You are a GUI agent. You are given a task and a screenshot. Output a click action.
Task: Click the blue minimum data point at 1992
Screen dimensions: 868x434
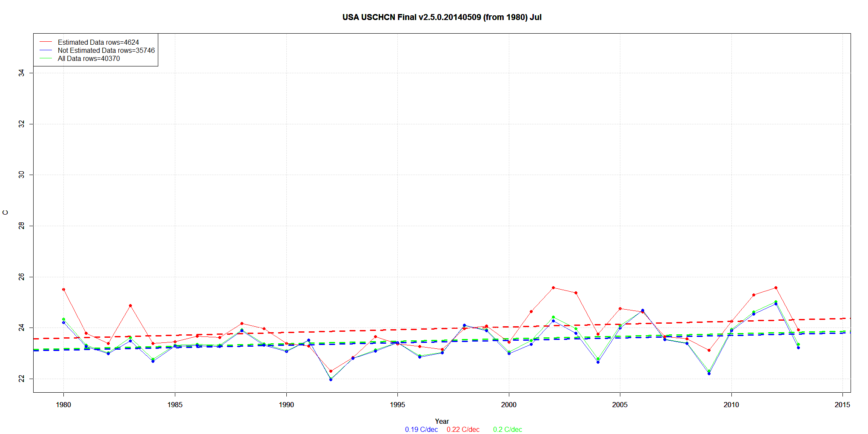tap(331, 379)
